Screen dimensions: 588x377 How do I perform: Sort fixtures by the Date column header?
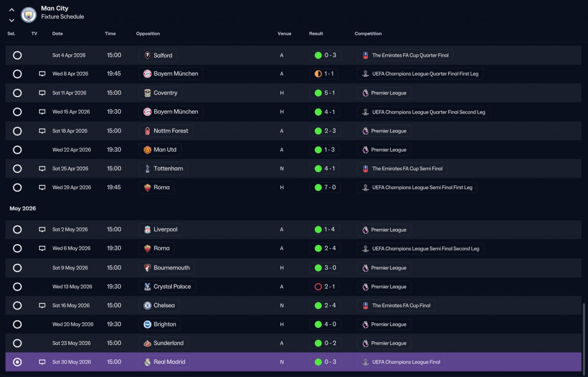[x=57, y=34]
